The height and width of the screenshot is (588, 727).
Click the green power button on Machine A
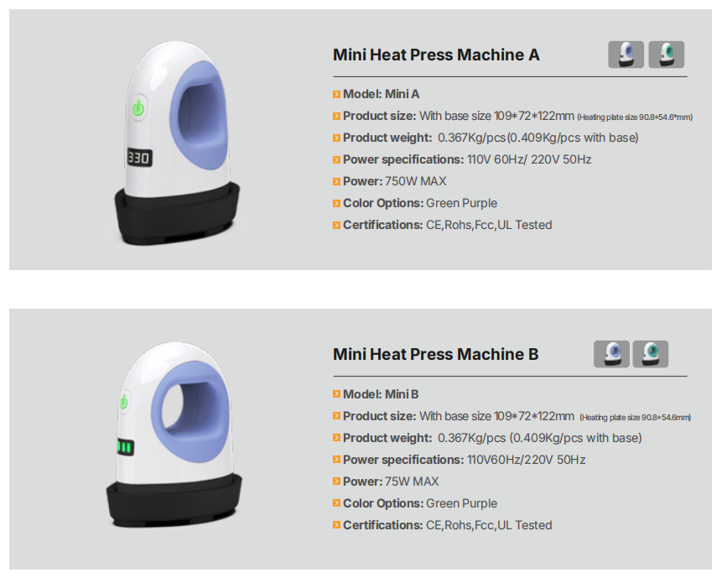coord(138,108)
